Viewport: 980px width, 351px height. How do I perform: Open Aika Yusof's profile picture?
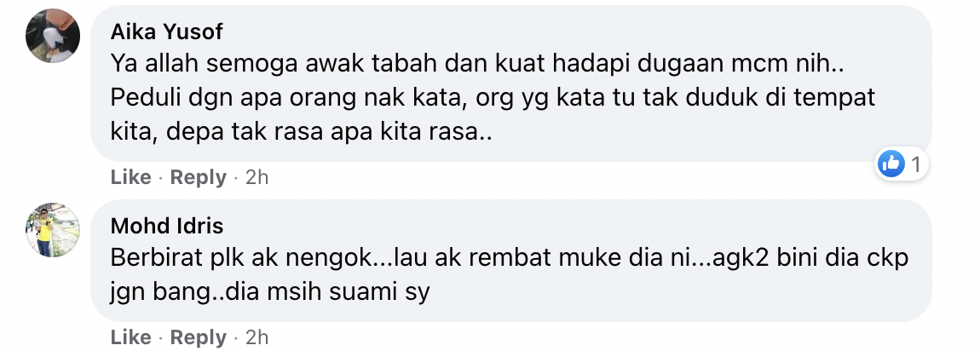coord(53,36)
